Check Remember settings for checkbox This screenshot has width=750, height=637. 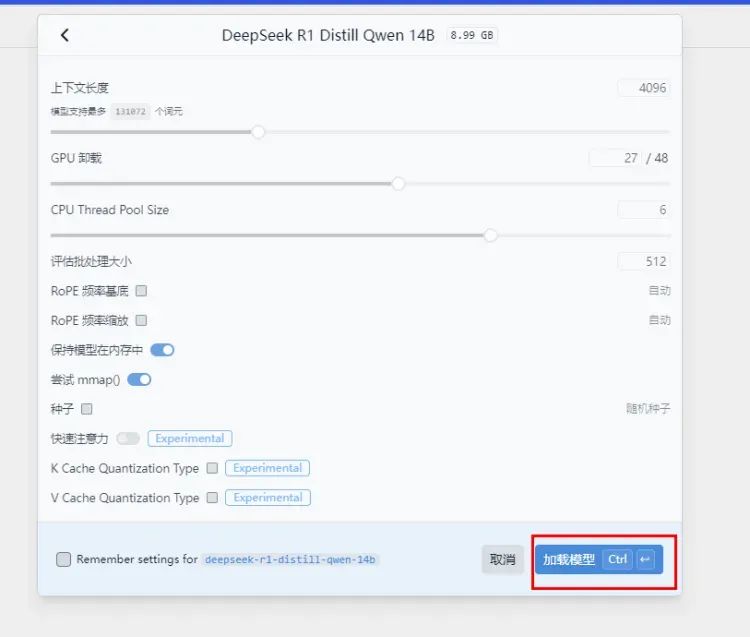tap(64, 560)
